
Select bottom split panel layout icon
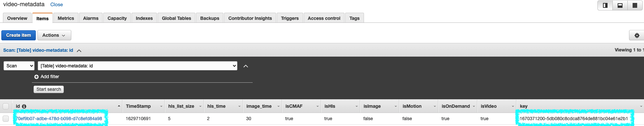[x=620, y=5]
